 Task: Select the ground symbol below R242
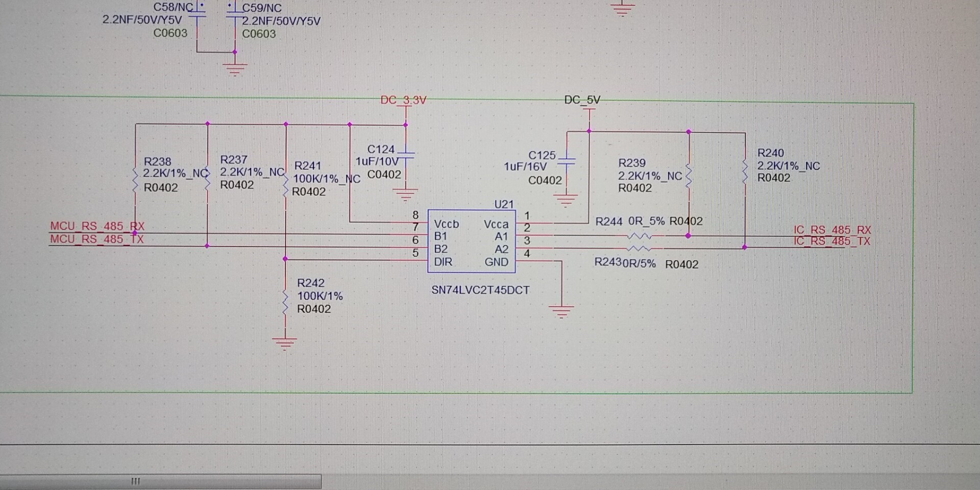[x=285, y=344]
